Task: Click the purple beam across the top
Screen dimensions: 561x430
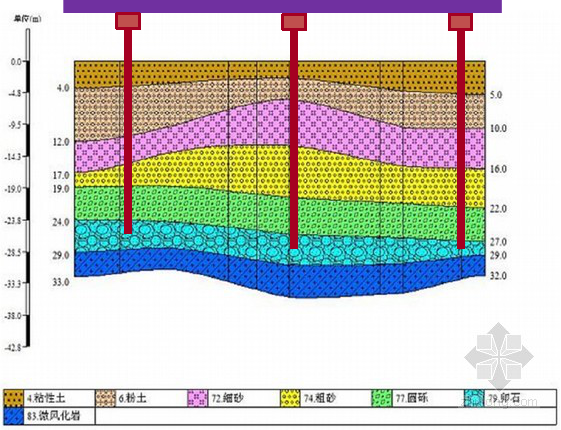Action: [282, 6]
